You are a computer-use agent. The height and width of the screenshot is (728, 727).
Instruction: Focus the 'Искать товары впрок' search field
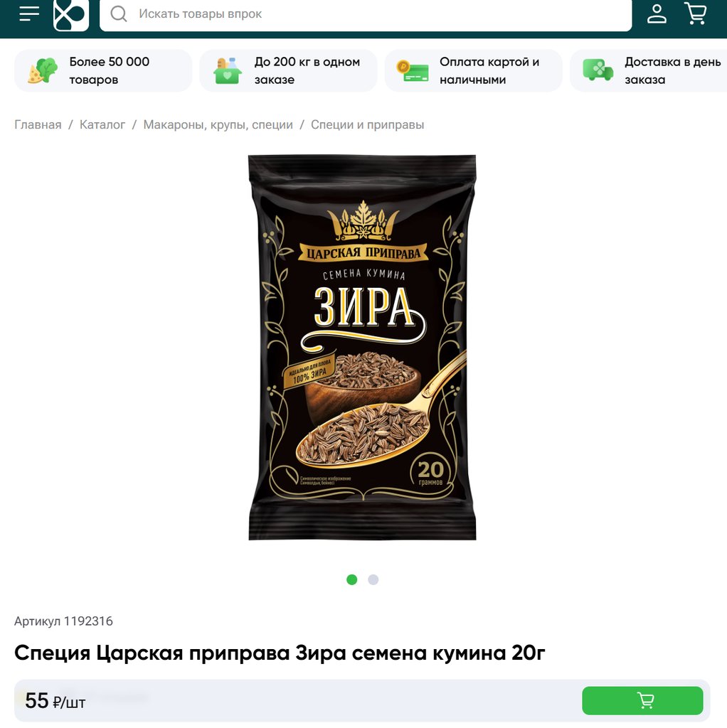366,14
